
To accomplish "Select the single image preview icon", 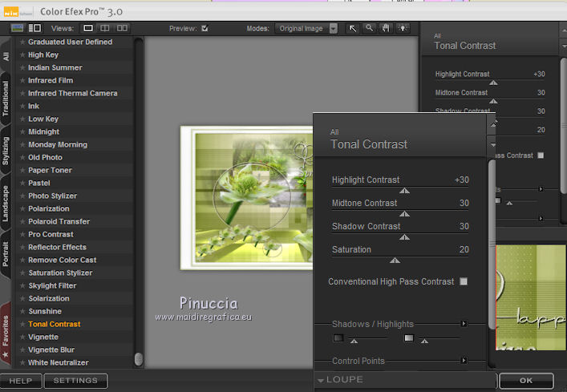I will click(17, 28).
